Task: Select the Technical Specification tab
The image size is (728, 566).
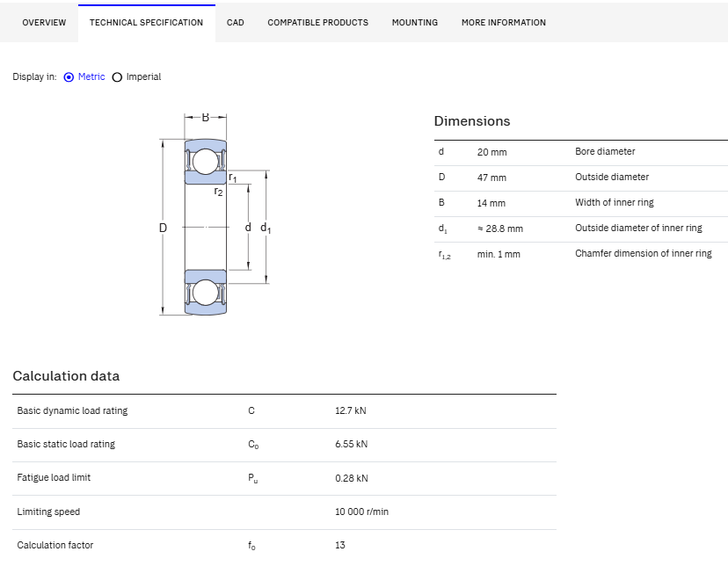Action: [x=146, y=23]
